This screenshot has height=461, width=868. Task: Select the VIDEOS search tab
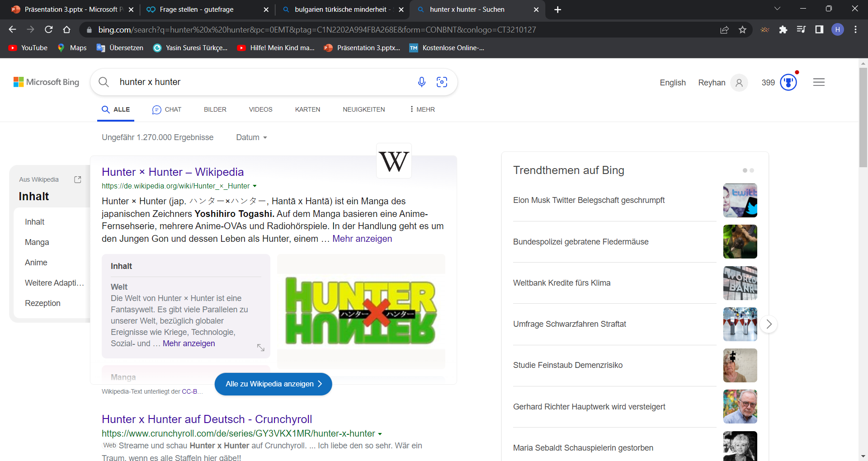click(260, 109)
